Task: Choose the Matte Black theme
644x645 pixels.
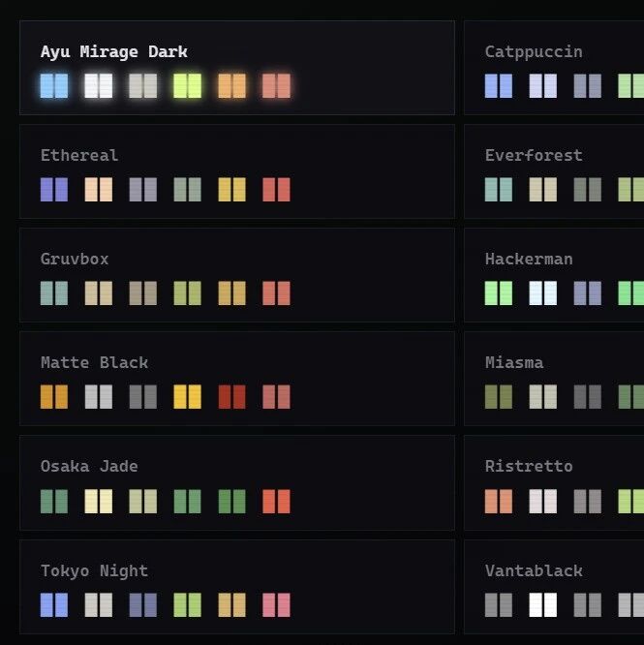Action: 237,379
